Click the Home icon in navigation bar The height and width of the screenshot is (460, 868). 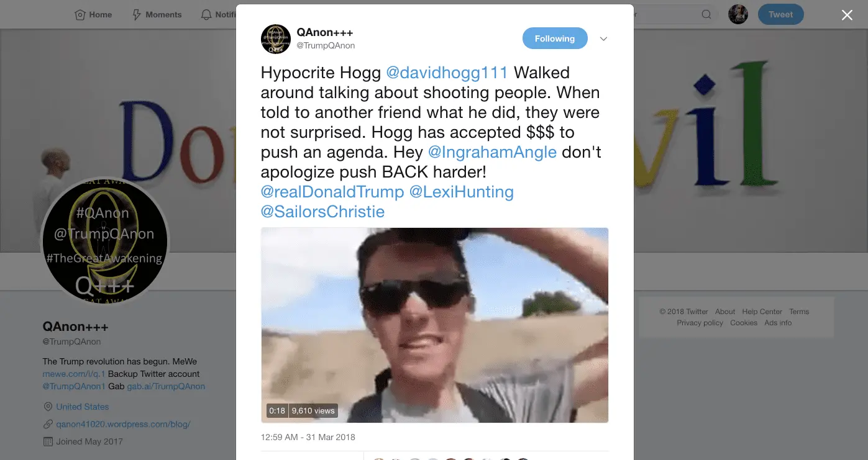click(x=80, y=15)
